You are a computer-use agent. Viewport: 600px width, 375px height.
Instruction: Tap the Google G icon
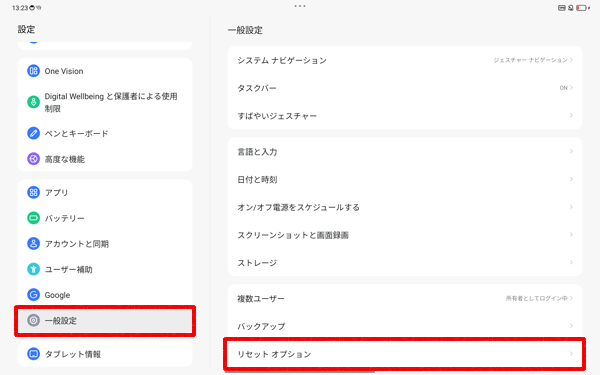click(33, 295)
